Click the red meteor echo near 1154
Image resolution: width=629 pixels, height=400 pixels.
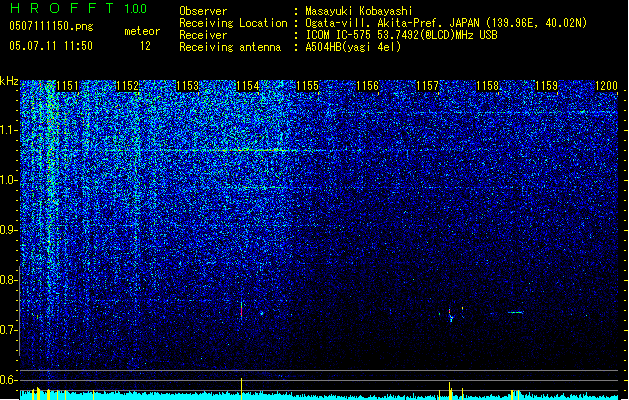click(241, 310)
